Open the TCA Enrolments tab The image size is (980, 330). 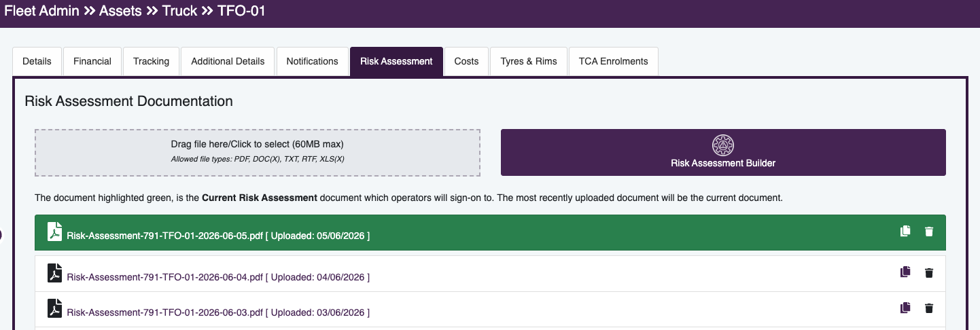point(613,61)
